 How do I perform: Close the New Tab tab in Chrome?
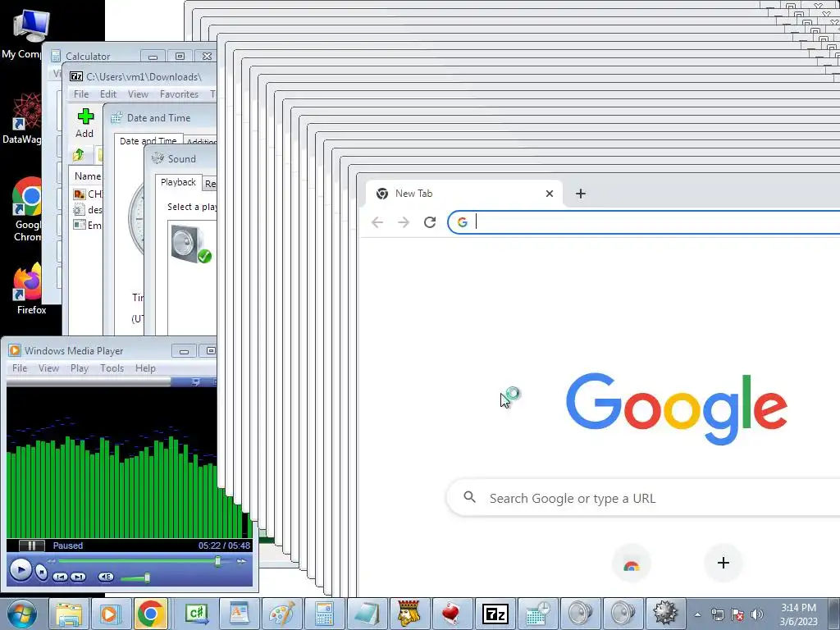549,194
